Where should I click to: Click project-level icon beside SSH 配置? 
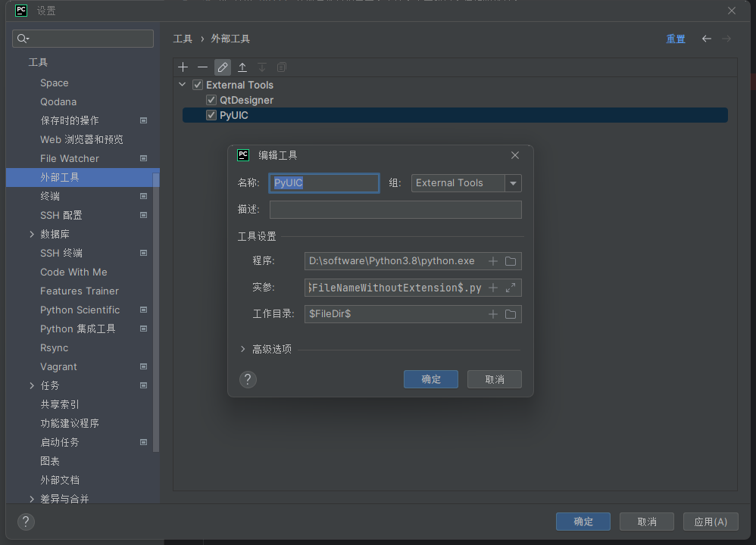coord(143,215)
